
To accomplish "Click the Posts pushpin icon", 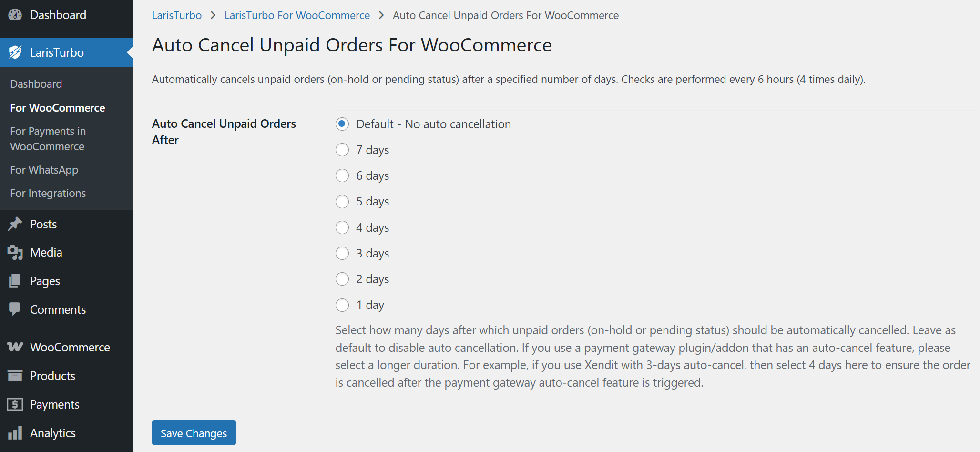I will point(15,224).
